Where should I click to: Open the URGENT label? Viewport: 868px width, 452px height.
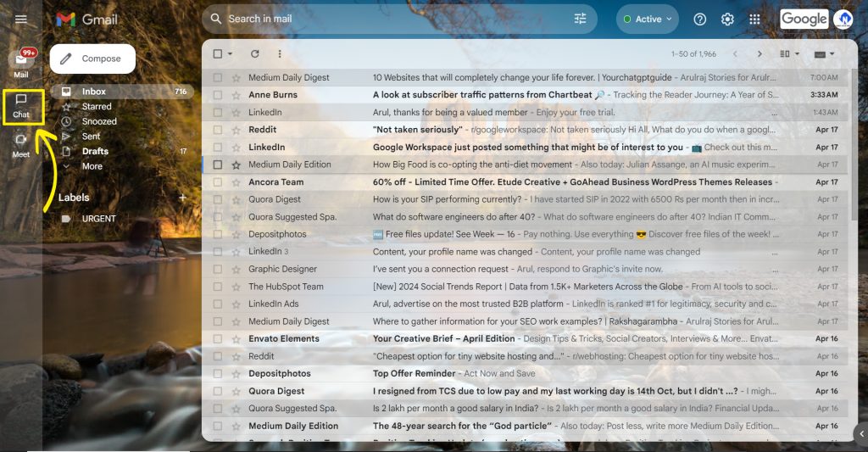tap(98, 219)
